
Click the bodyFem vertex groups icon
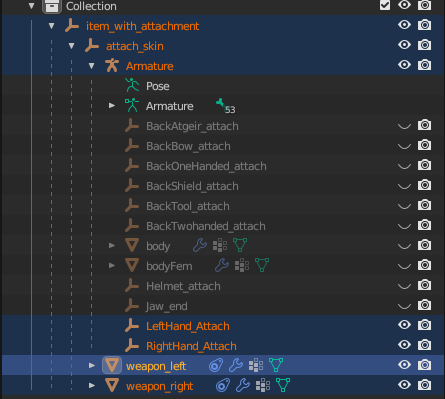click(x=242, y=266)
